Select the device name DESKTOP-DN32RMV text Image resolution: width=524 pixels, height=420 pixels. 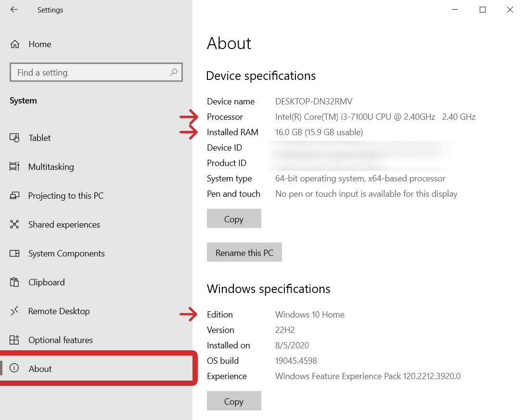[x=314, y=102]
